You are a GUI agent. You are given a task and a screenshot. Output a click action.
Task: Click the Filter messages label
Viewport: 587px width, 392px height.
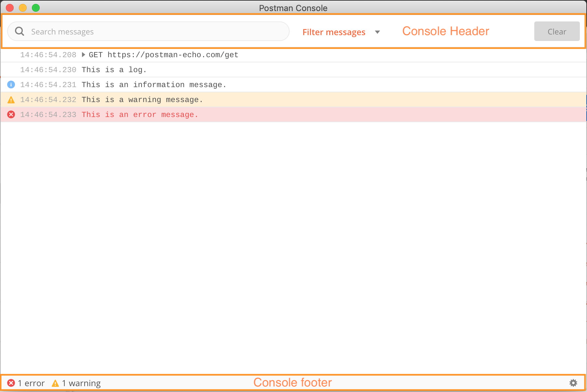[x=334, y=32]
